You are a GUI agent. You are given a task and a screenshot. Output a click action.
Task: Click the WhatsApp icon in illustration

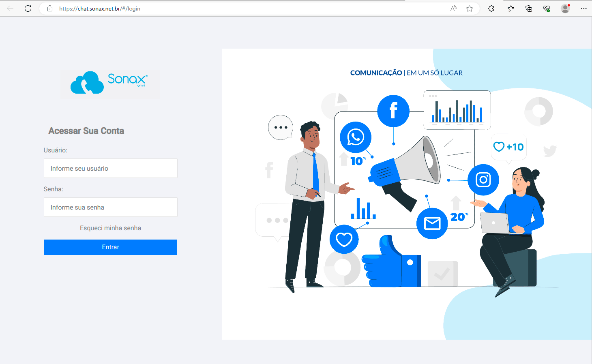pyautogui.click(x=355, y=137)
